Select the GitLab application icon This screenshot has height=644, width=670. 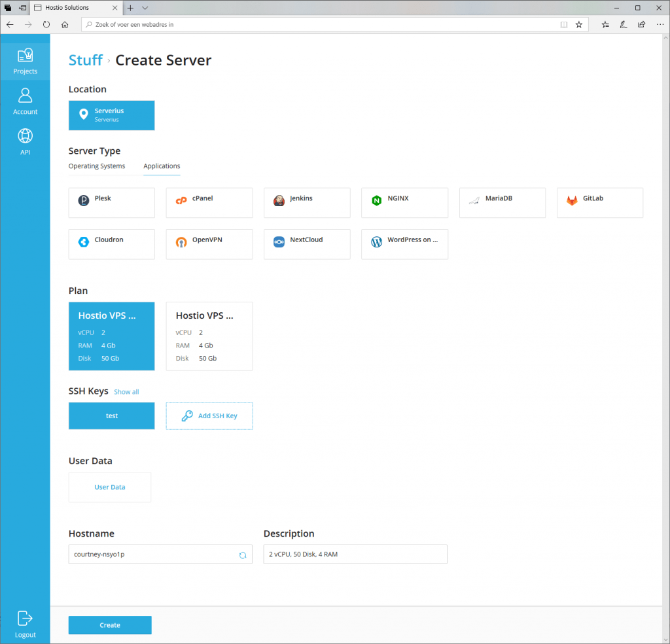(x=572, y=200)
